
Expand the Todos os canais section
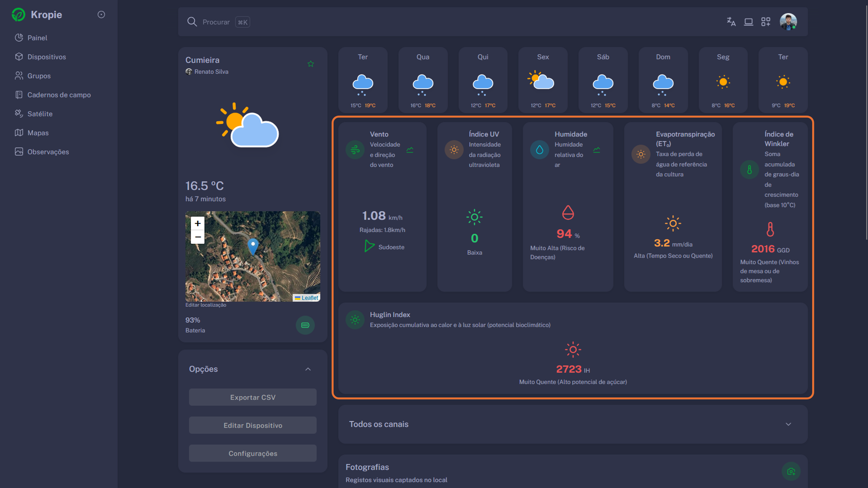(788, 424)
